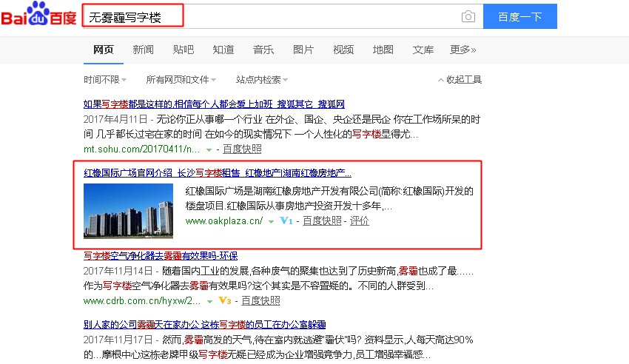
Task: Open the 红橡国际广场官网介绍 result title
Action: click(x=218, y=172)
